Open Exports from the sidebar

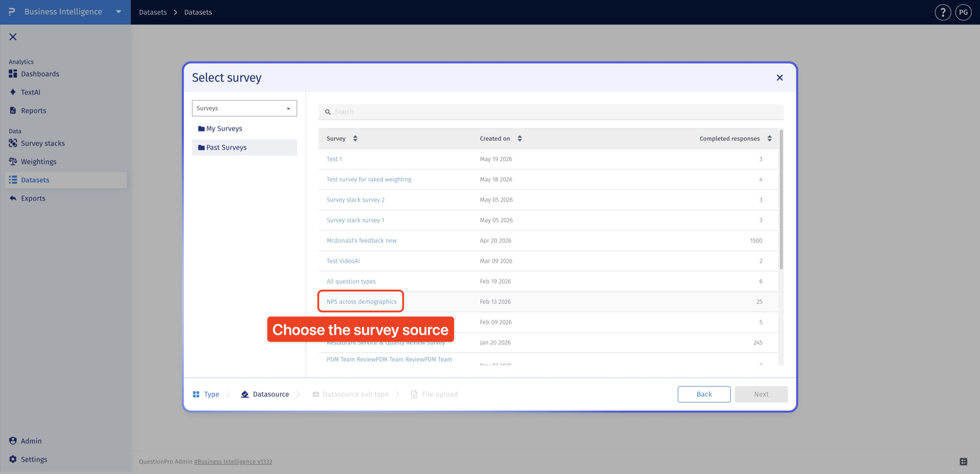pos(27,198)
